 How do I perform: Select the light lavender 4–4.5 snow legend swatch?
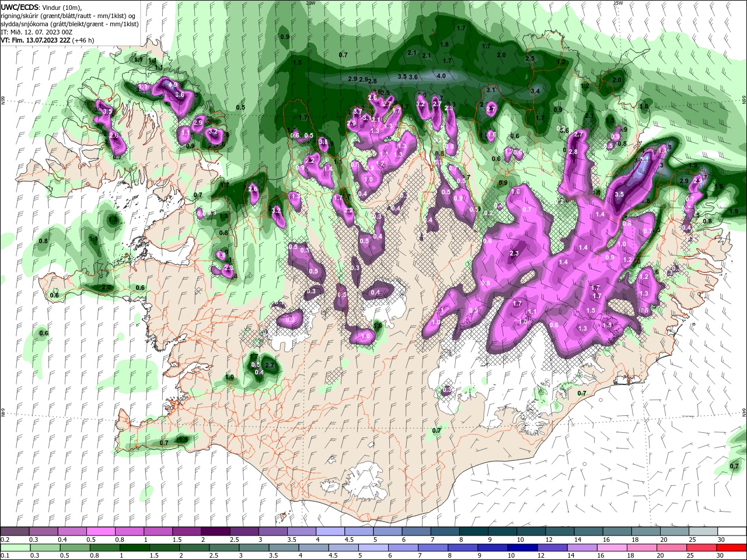coord(330,531)
